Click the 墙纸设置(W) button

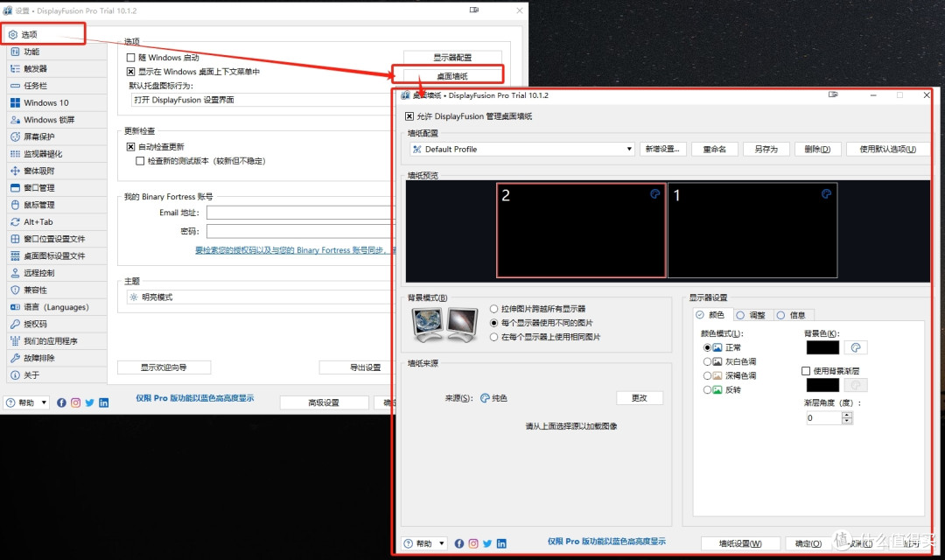[x=740, y=543]
